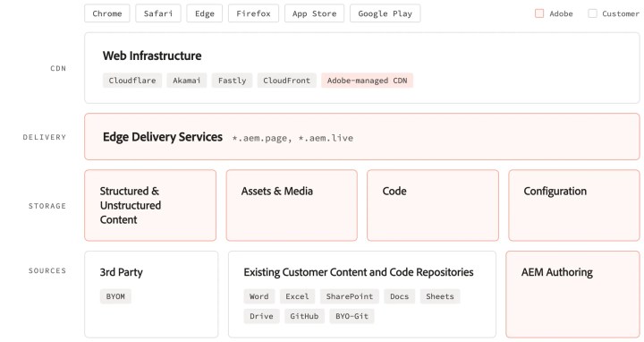Select the Safari tag

[158, 13]
